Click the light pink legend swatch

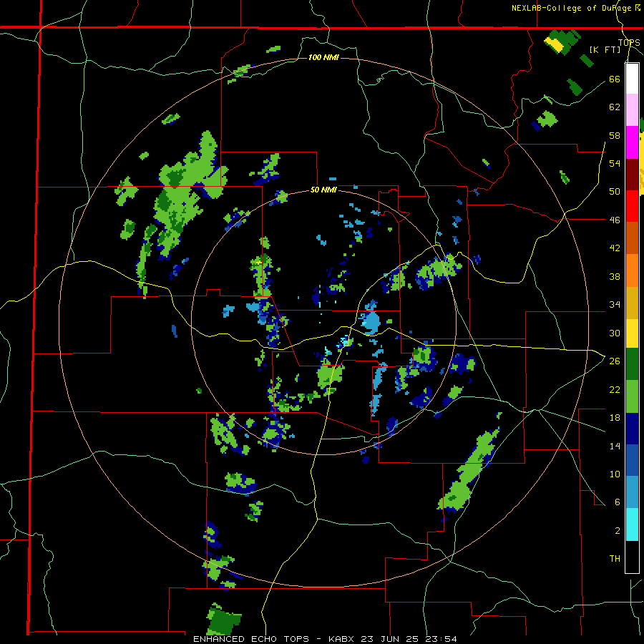(x=632, y=109)
